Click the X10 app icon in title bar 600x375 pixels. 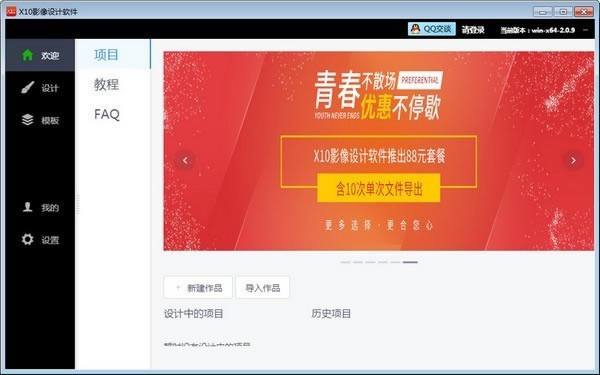click(x=11, y=11)
